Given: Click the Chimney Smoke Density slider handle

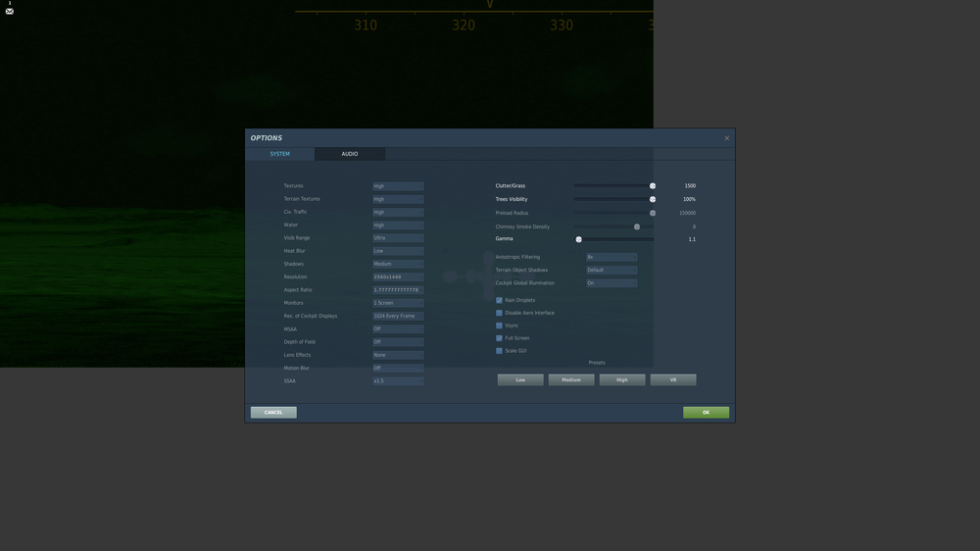Looking at the screenshot, I should [637, 227].
